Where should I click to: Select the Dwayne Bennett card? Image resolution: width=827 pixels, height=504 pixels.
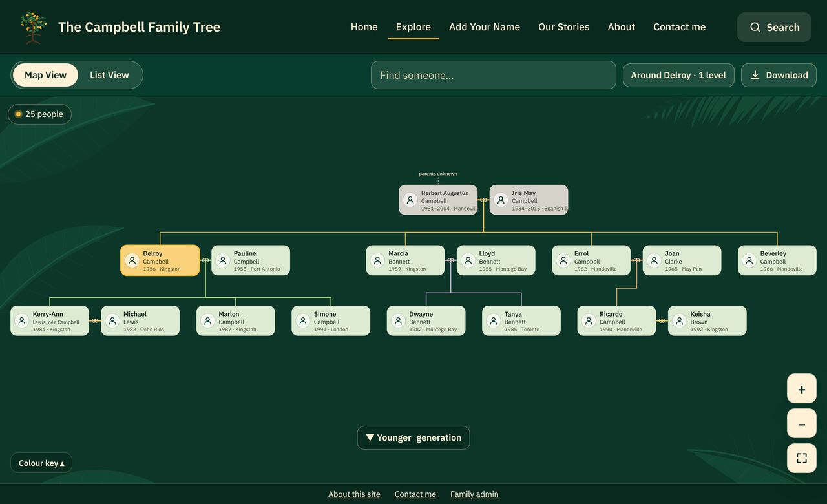(426, 320)
